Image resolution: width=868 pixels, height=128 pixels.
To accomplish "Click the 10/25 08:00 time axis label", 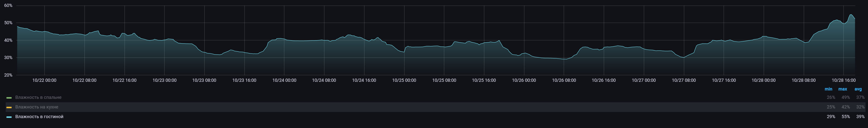I will point(444,80).
